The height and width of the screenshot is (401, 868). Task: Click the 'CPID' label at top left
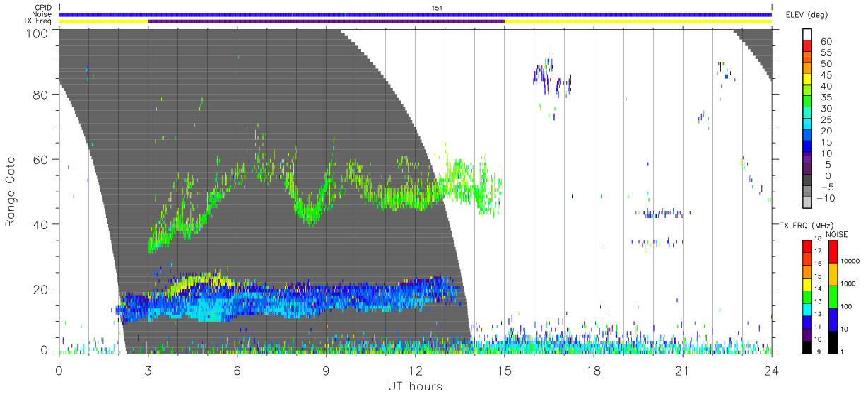pyautogui.click(x=43, y=8)
